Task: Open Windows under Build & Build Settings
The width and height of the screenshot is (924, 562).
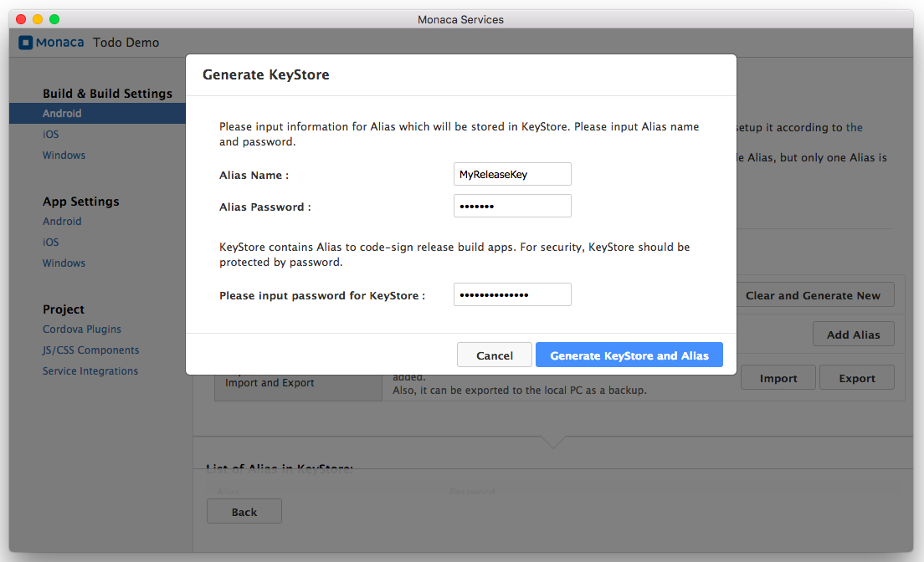Action: pyautogui.click(x=64, y=156)
